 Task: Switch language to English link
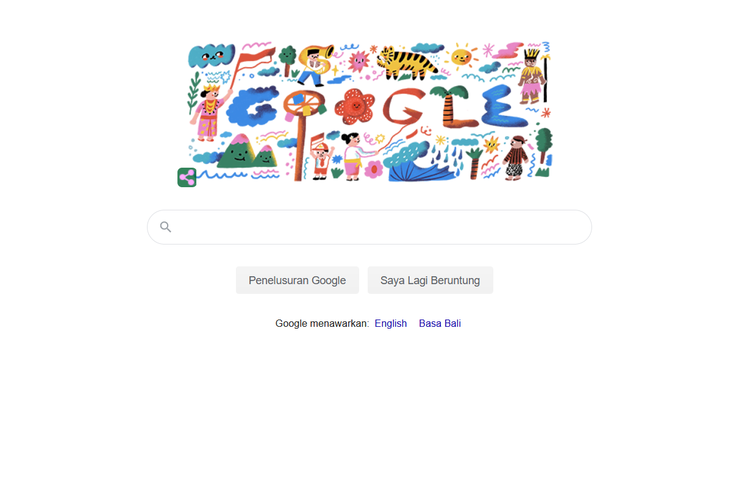(x=391, y=323)
